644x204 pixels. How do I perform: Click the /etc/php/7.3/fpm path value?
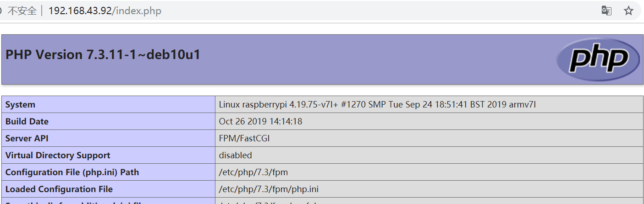click(x=253, y=172)
